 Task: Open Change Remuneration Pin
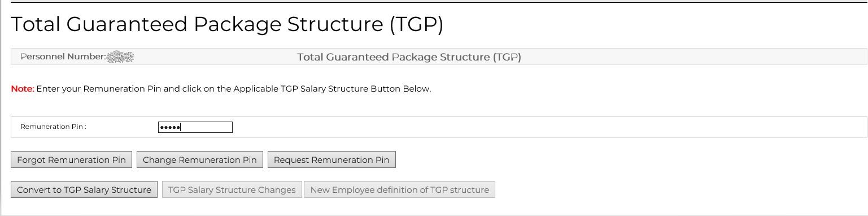(200, 159)
